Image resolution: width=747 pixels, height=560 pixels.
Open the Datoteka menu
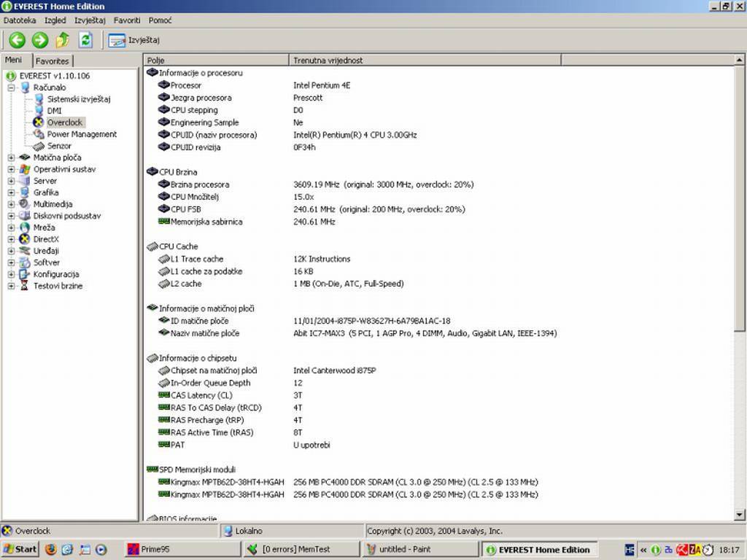tap(20, 20)
